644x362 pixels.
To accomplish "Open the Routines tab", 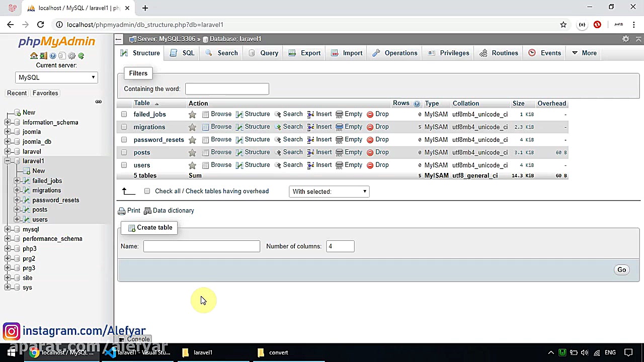I will pyautogui.click(x=499, y=53).
